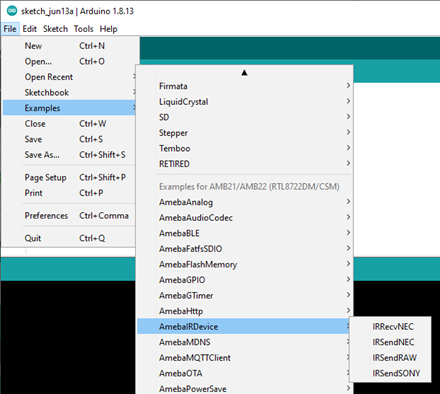Expand AmebaFlashMemory examples

click(x=245, y=264)
